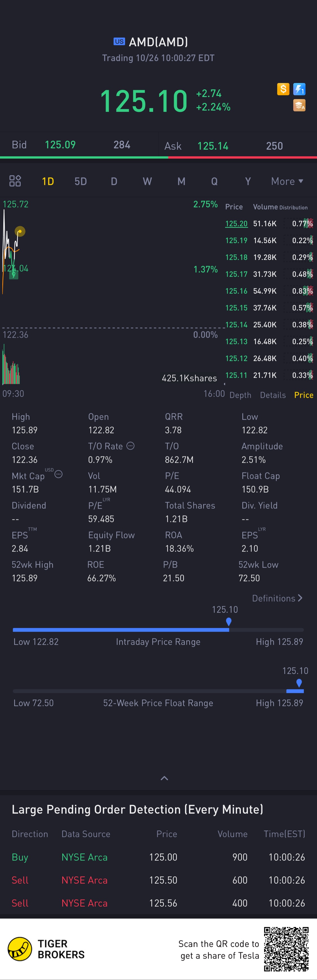
Task: Collapse the stats panel with the up chevron
Action: (164, 778)
